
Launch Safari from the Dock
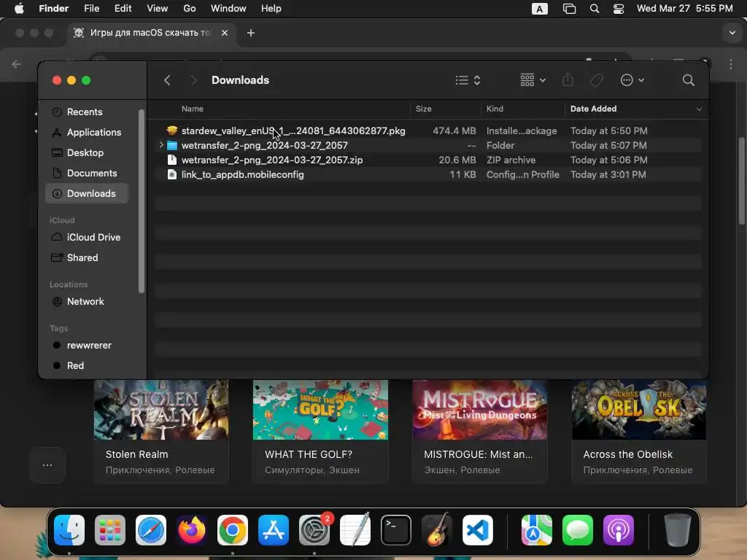click(x=151, y=530)
